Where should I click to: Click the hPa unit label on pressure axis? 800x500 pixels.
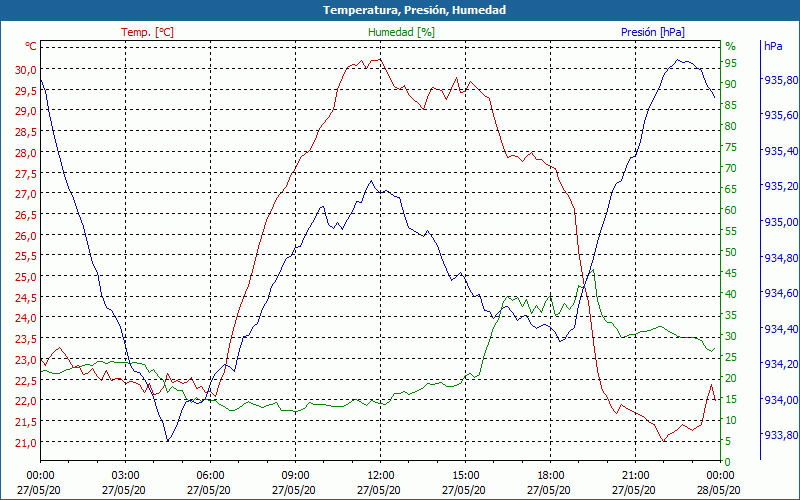tap(773, 46)
